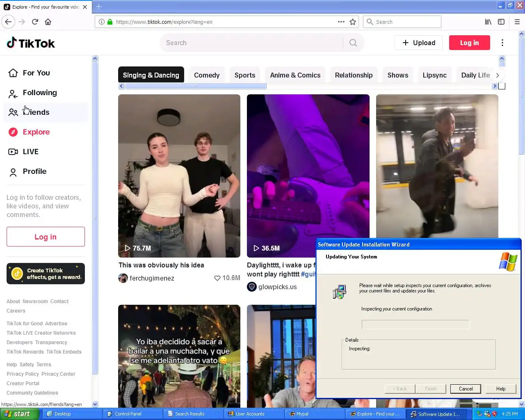Click Cancel in the Software Update wizard

tap(466, 389)
